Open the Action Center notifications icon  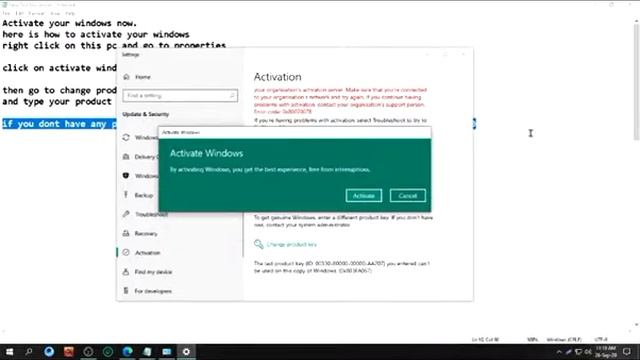pyautogui.click(x=627, y=352)
